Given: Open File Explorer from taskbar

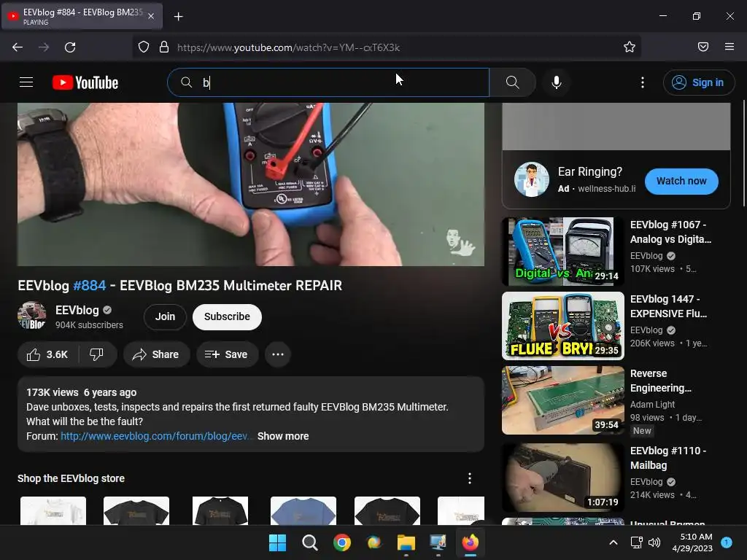Looking at the screenshot, I should tap(406, 542).
